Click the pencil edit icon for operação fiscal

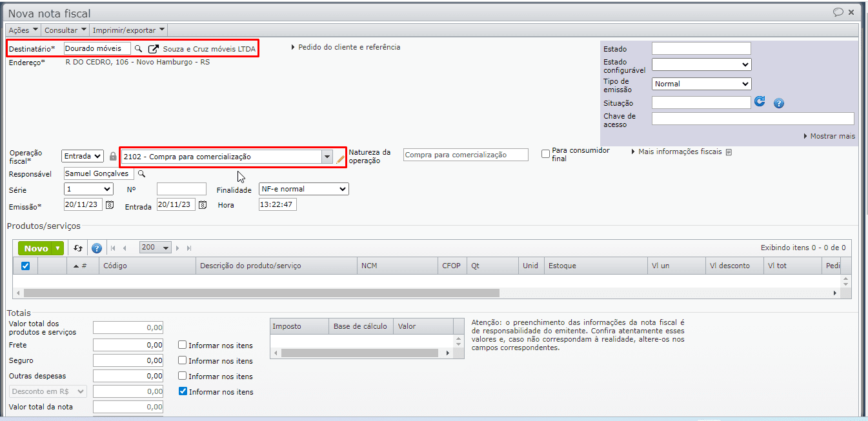[x=340, y=159]
